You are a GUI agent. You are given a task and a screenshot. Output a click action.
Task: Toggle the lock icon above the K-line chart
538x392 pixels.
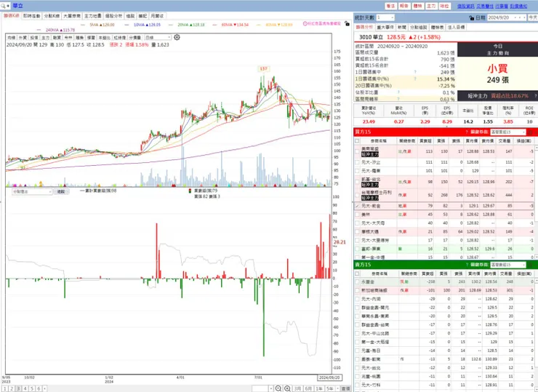[347, 24]
